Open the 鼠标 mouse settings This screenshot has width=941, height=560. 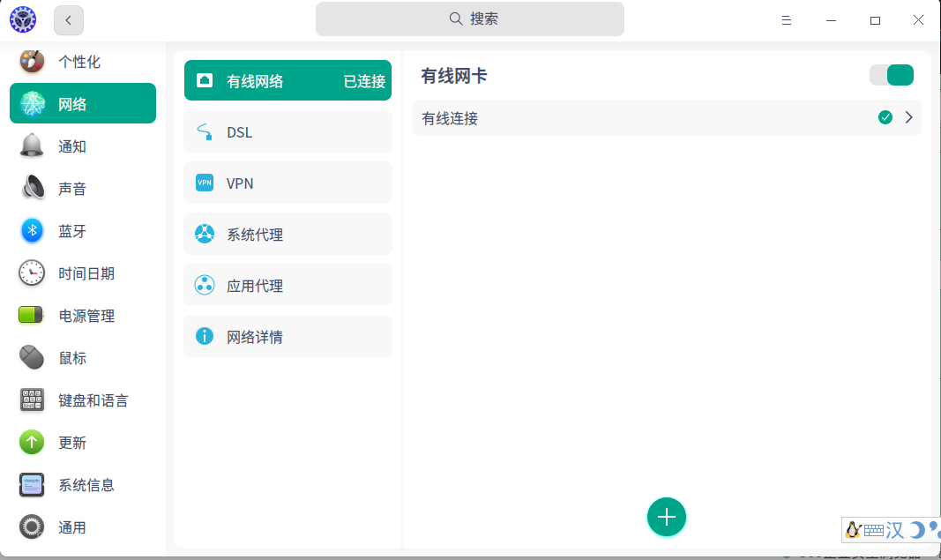(x=83, y=358)
